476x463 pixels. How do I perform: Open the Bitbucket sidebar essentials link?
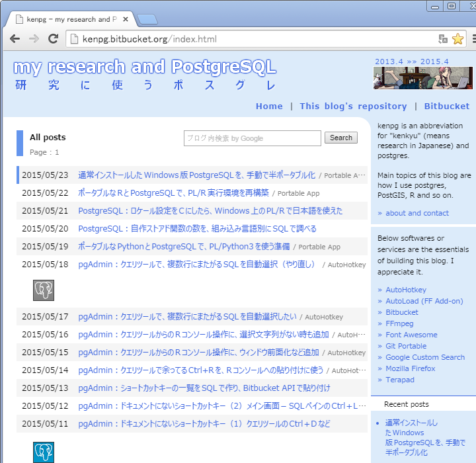click(402, 312)
